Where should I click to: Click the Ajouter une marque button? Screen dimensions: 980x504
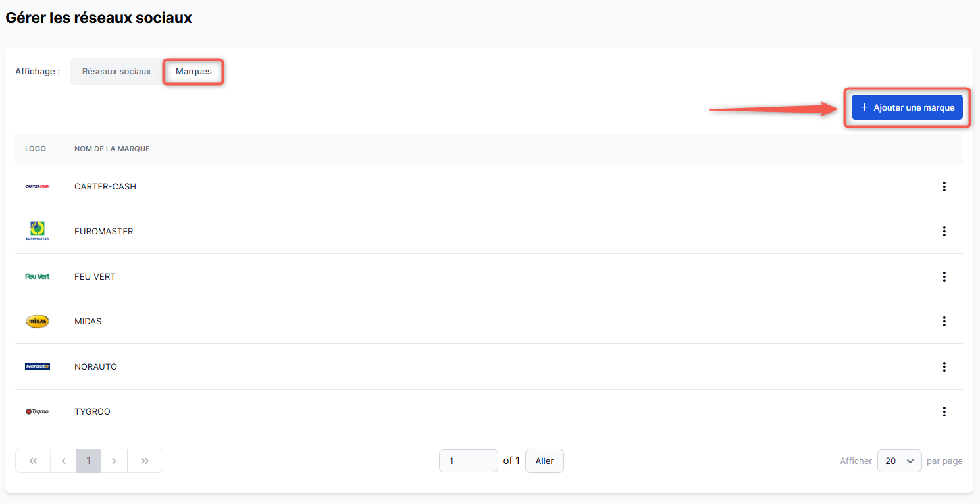[907, 108]
